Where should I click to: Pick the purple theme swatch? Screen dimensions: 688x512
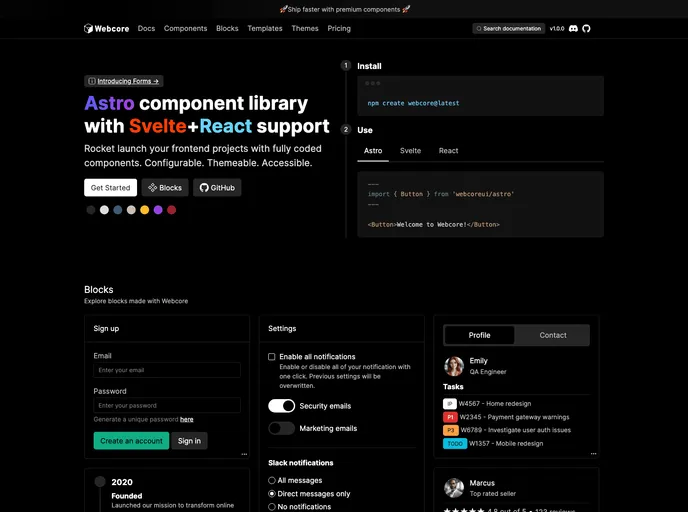click(158, 210)
